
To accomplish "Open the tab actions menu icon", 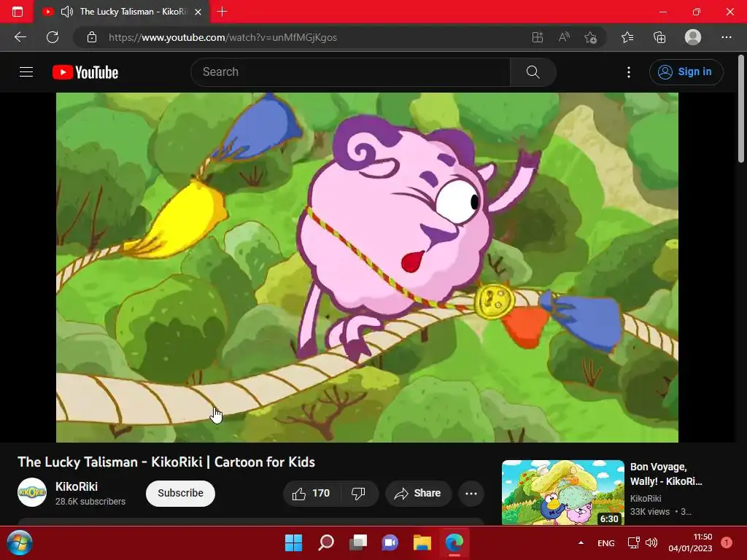I will click(18, 12).
